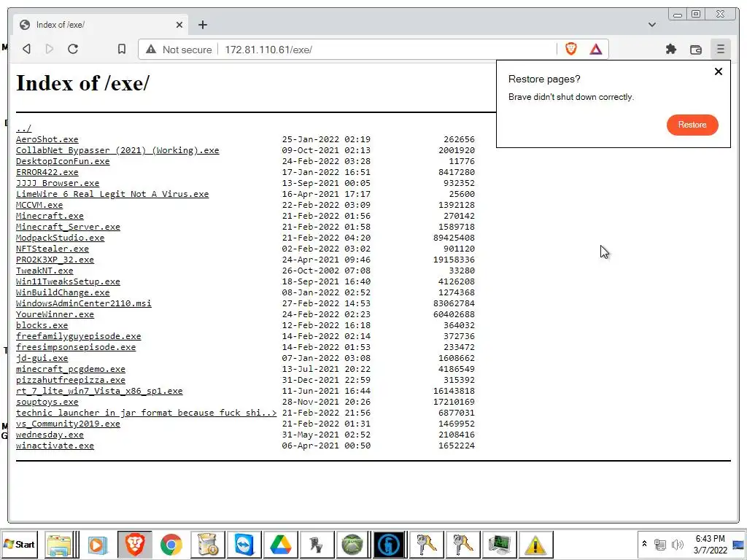The image size is (747, 560).
Task: Click ERROR422.exe link
Action: click(x=47, y=172)
